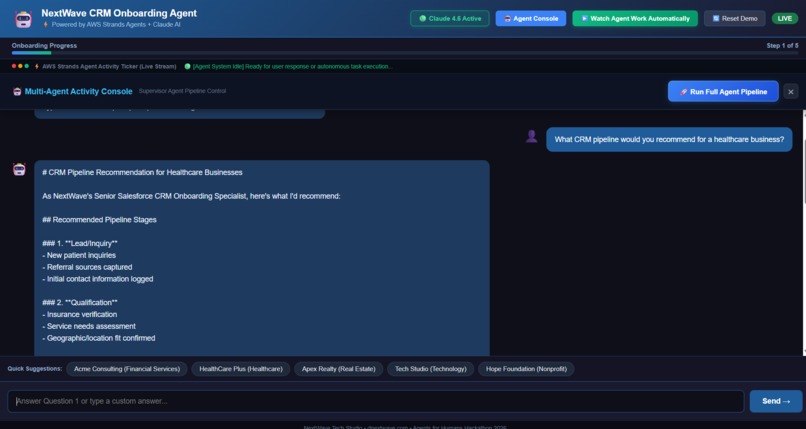Image resolution: width=806 pixels, height=429 pixels.
Task: Click the lightning bolt icon in activity ticker
Action: pos(36,66)
